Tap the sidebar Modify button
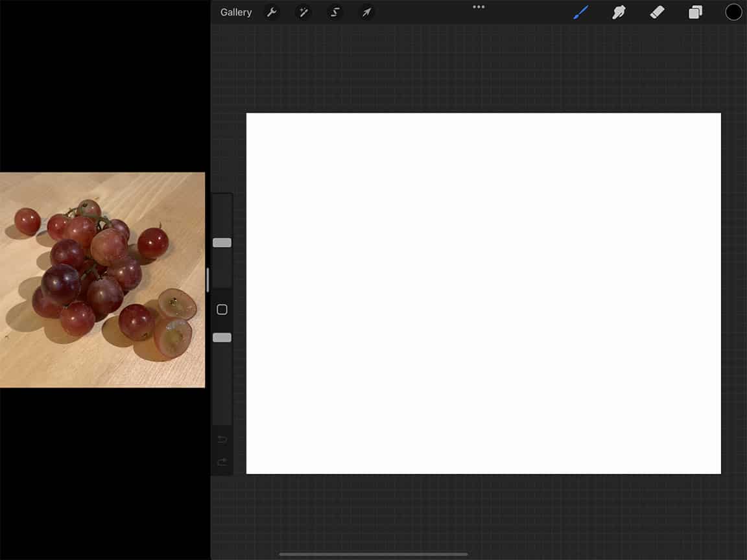This screenshot has width=747, height=560. (x=222, y=309)
